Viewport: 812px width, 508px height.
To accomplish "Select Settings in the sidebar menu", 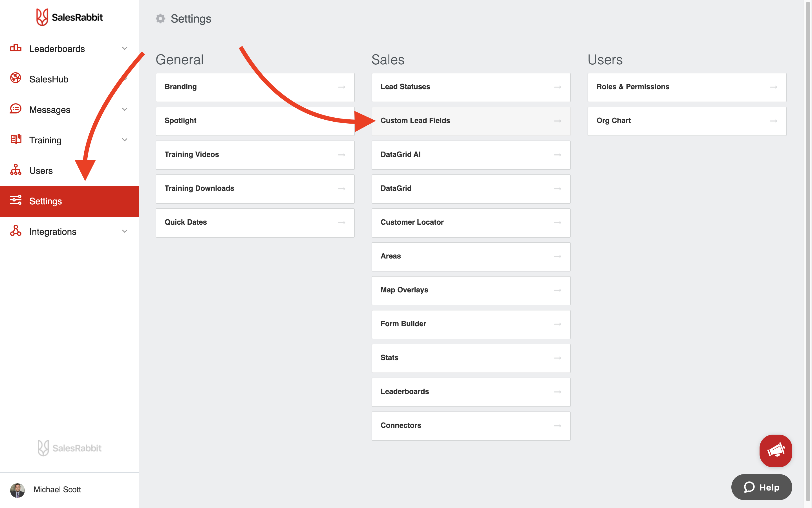I will pos(69,201).
